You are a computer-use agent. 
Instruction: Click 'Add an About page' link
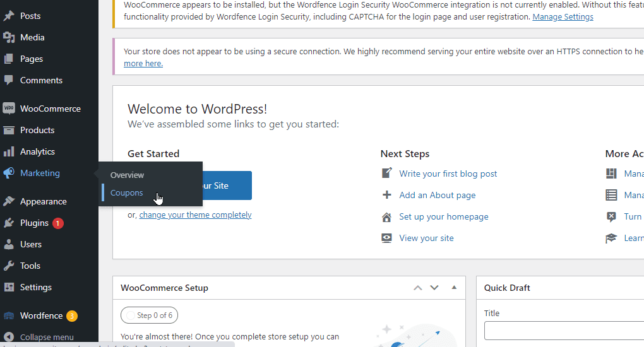[x=438, y=195]
